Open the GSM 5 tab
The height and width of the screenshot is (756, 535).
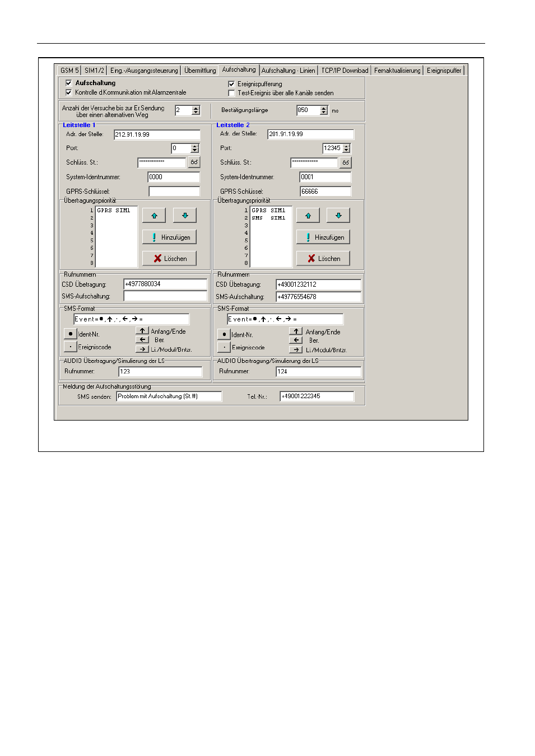(69, 71)
